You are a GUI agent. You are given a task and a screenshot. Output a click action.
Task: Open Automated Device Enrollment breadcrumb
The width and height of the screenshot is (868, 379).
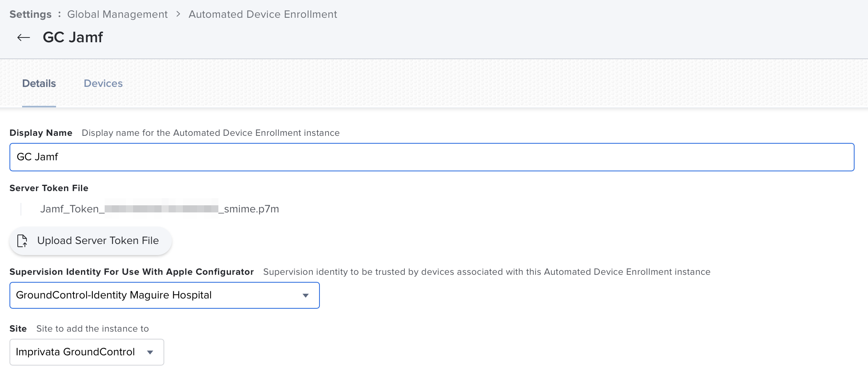click(263, 14)
